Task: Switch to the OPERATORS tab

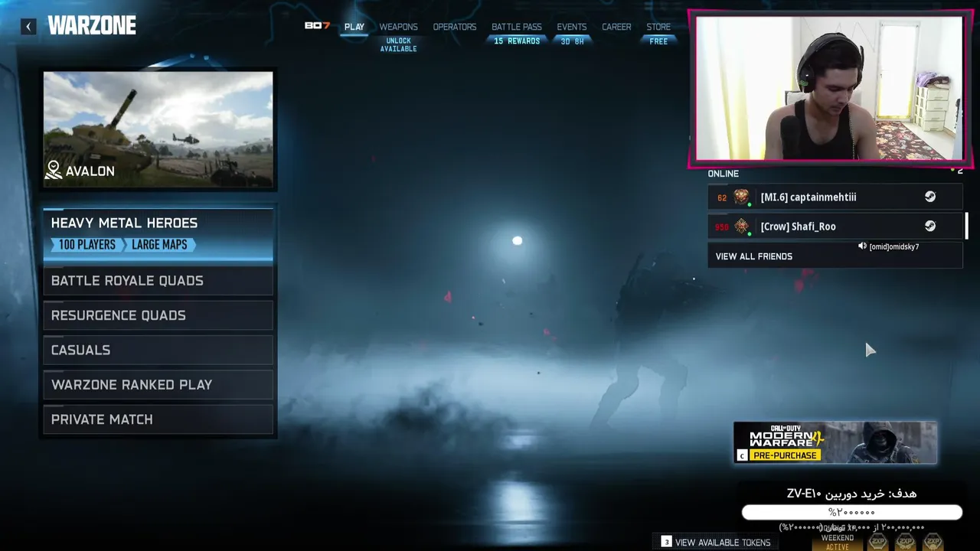Action: (455, 27)
